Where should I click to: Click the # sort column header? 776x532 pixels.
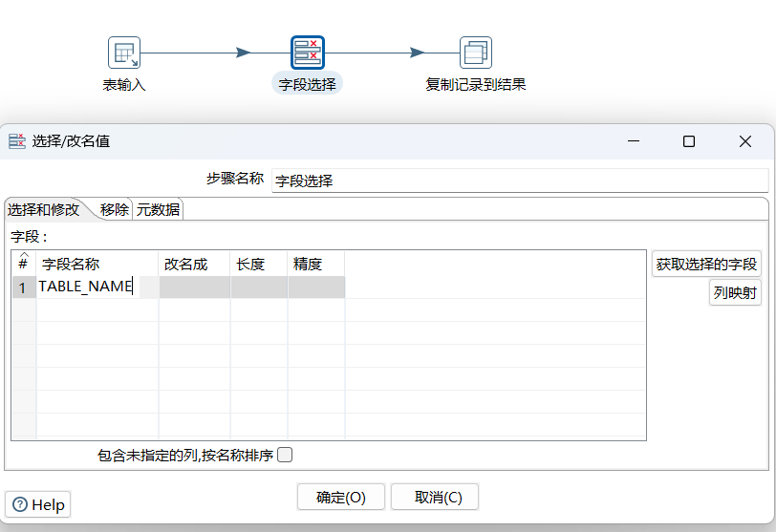[23, 263]
